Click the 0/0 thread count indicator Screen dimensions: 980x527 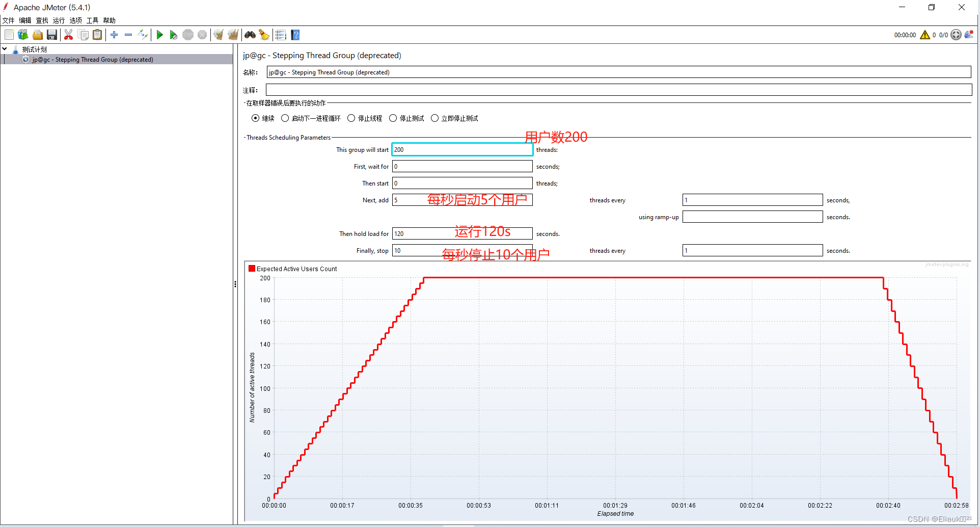point(943,35)
